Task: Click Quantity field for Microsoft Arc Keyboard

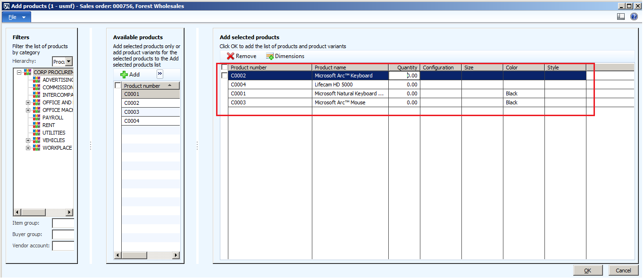Action: coord(404,76)
